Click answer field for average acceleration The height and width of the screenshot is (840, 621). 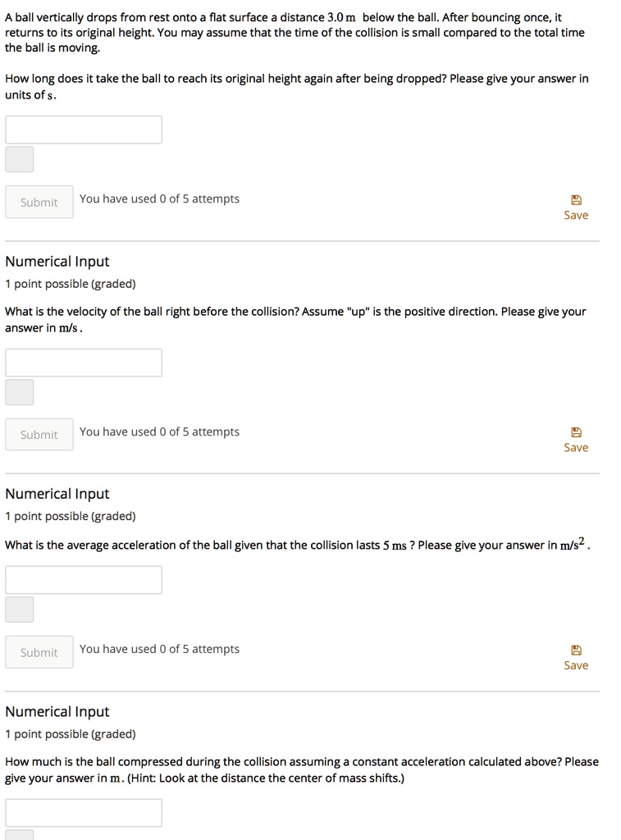(x=84, y=580)
